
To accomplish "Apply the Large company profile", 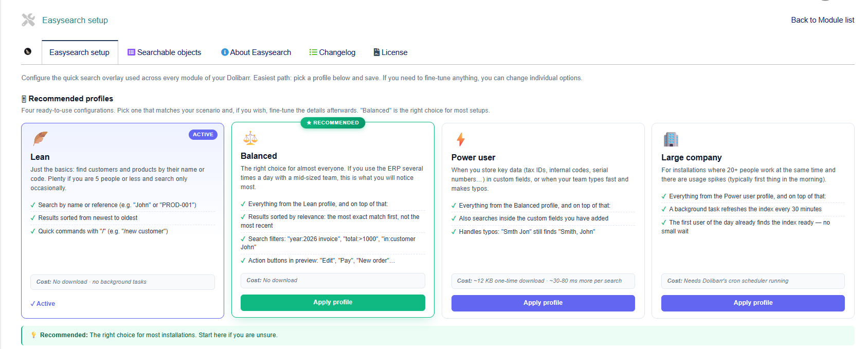I will 753,303.
